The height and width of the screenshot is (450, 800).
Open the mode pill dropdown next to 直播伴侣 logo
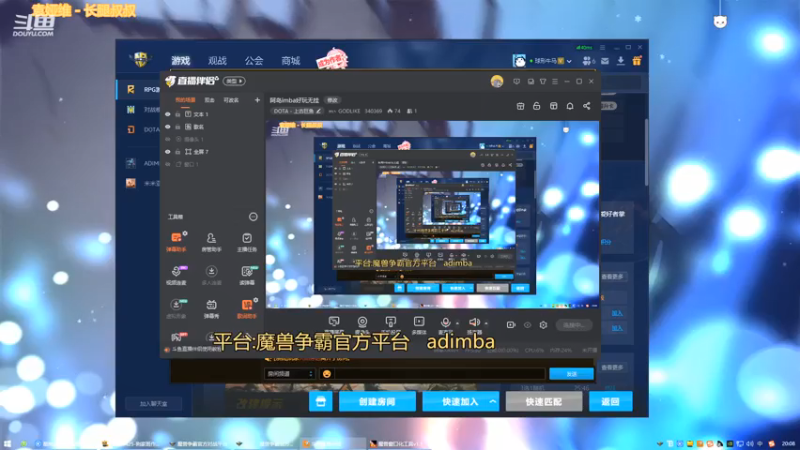[x=234, y=81]
